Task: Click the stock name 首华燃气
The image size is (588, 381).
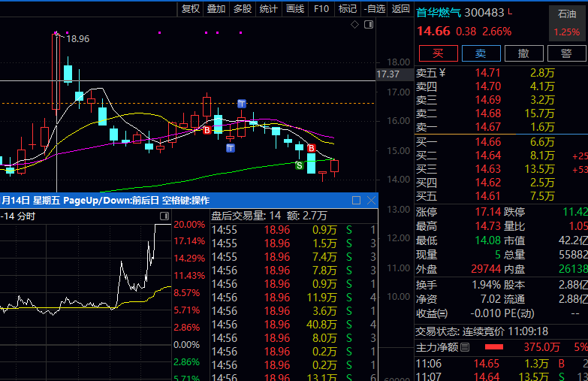Action: coord(439,12)
